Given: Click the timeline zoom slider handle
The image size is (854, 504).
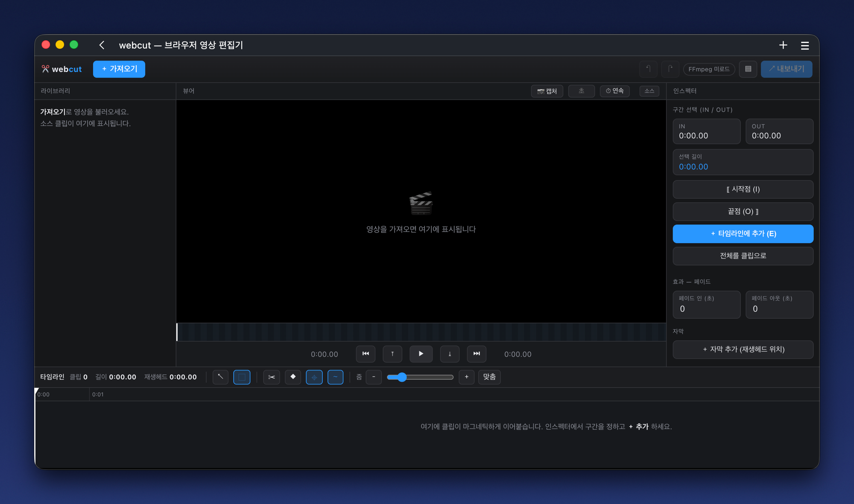Looking at the screenshot, I should point(402,377).
